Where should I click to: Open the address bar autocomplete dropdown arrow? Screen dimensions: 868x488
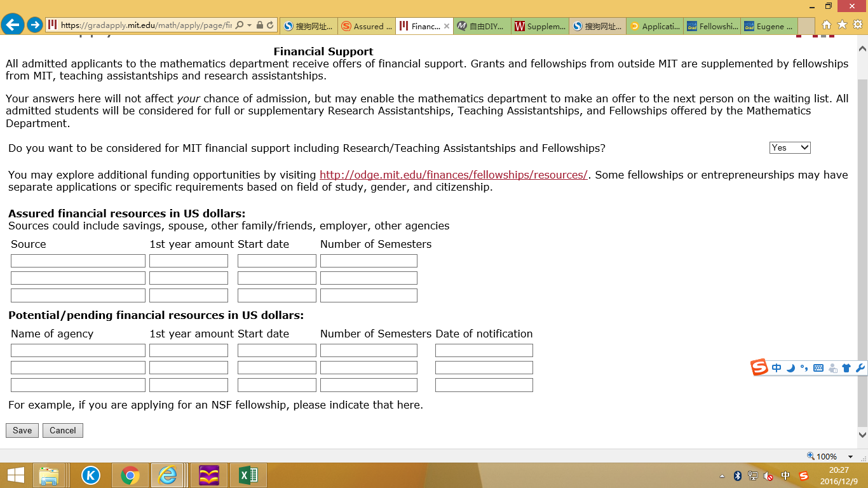click(250, 25)
